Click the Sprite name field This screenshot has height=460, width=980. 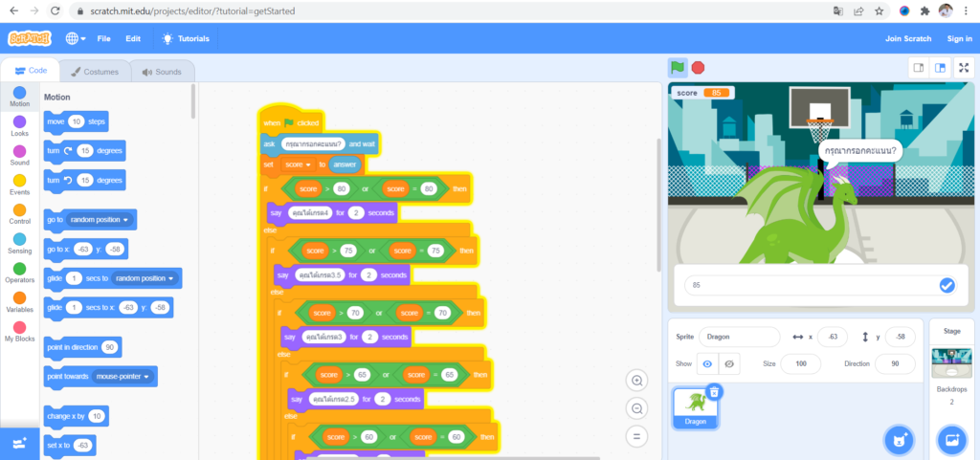pos(740,337)
